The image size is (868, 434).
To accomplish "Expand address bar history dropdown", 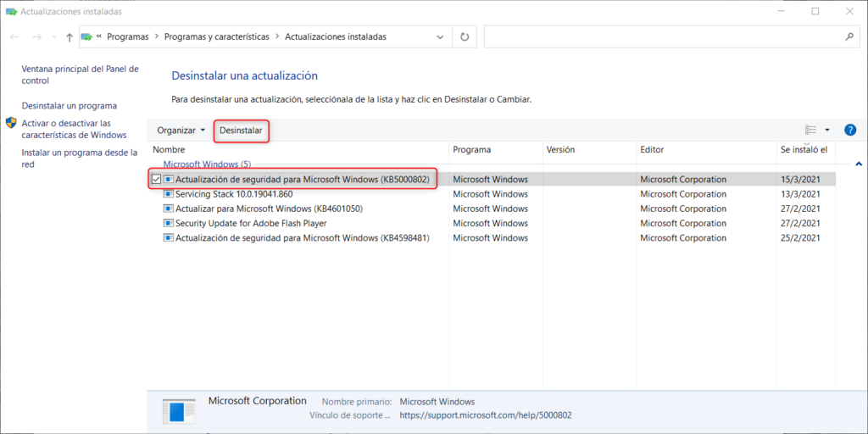I will point(440,37).
